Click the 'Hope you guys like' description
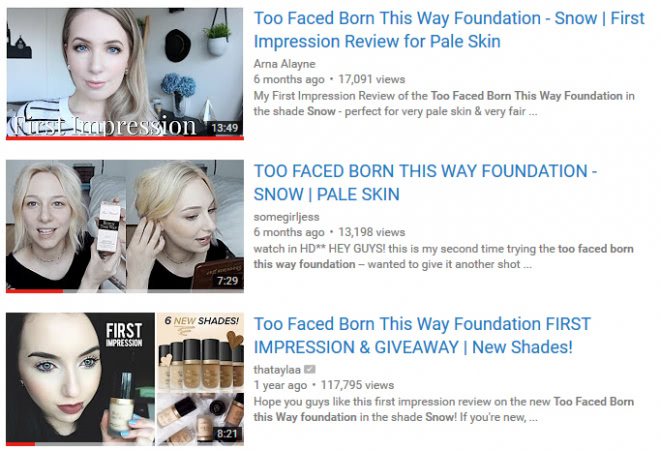This screenshot has width=660, height=450. tap(443, 409)
